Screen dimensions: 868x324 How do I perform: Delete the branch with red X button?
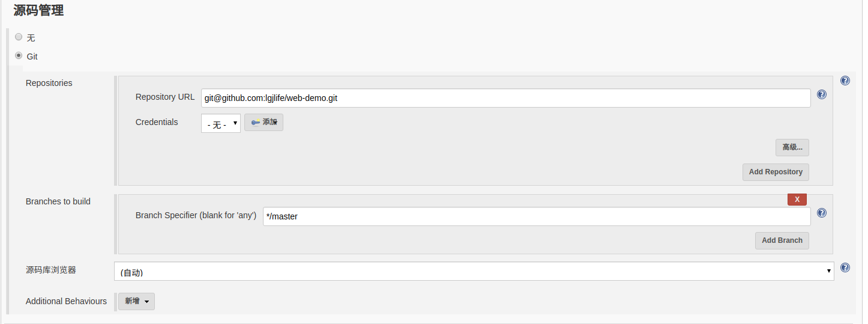point(797,200)
